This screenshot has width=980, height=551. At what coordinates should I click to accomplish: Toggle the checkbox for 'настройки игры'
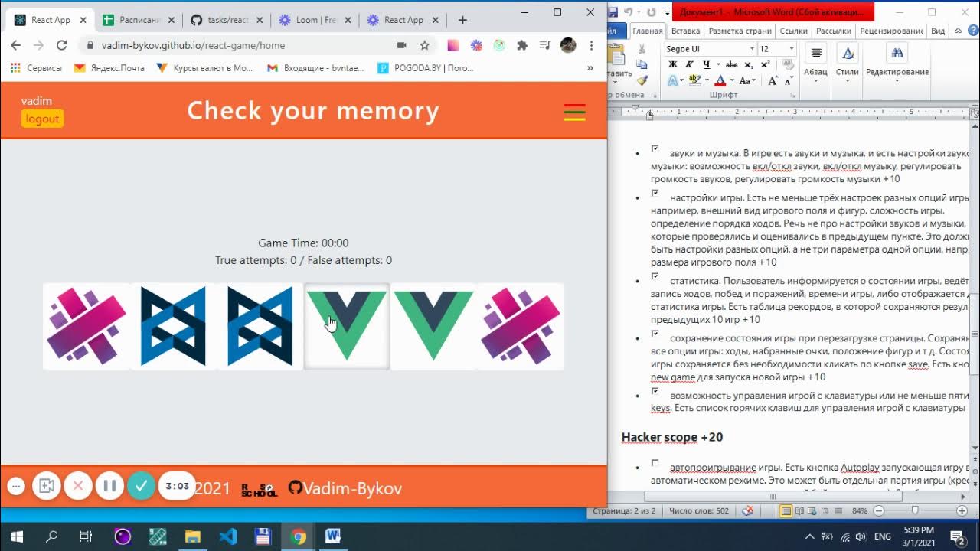pos(655,193)
